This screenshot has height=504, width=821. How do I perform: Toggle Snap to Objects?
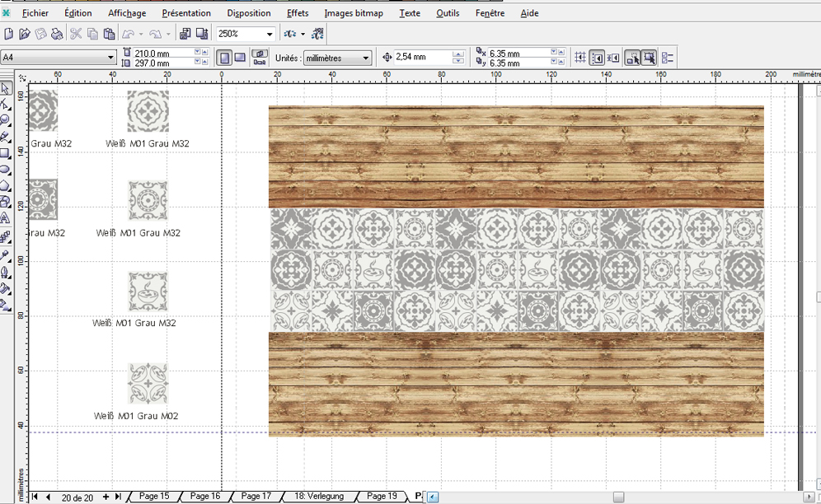(613, 58)
